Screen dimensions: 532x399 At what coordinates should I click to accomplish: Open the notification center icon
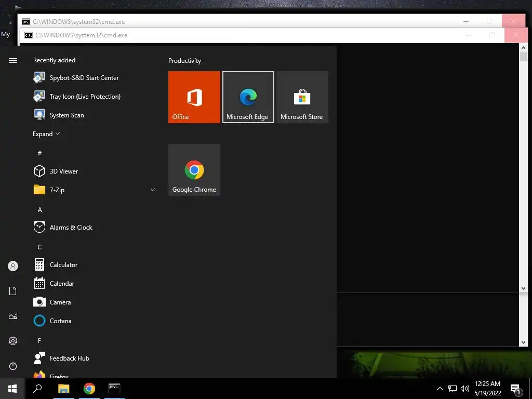(x=516, y=389)
